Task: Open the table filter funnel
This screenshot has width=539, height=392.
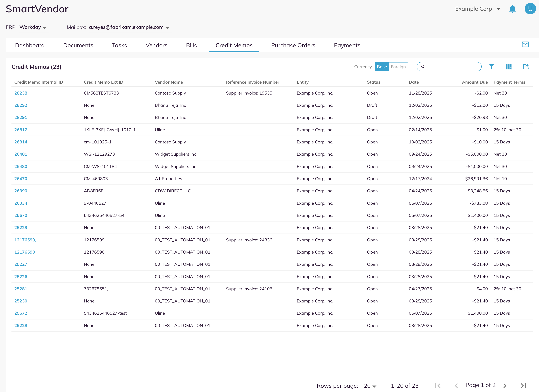Action: click(x=492, y=67)
